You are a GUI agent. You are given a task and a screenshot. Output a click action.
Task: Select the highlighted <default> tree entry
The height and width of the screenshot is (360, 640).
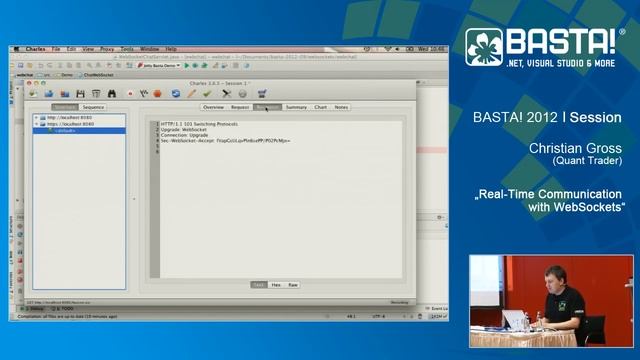(80, 131)
